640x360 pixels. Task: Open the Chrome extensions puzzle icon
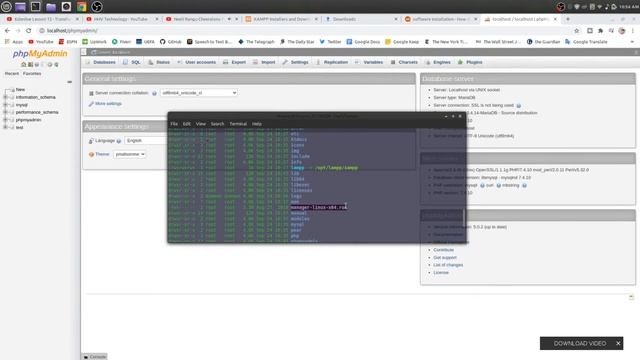pos(600,31)
